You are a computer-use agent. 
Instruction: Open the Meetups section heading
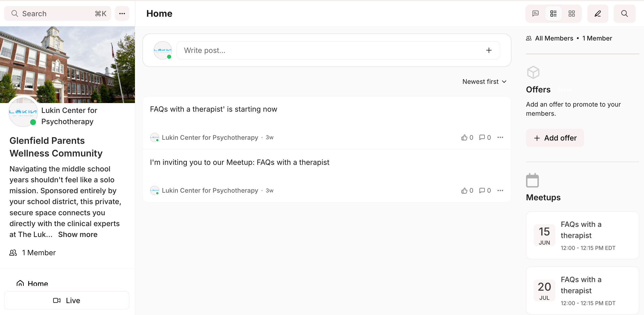pos(543,198)
